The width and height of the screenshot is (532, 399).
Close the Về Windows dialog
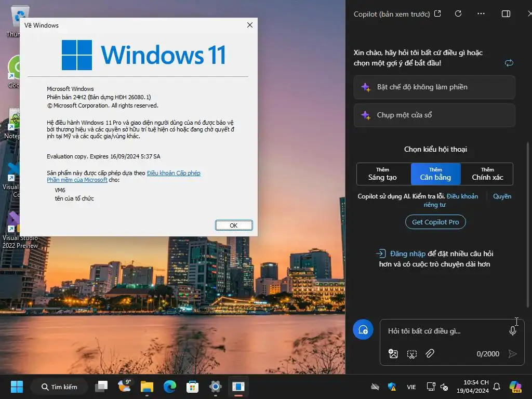coord(250,25)
